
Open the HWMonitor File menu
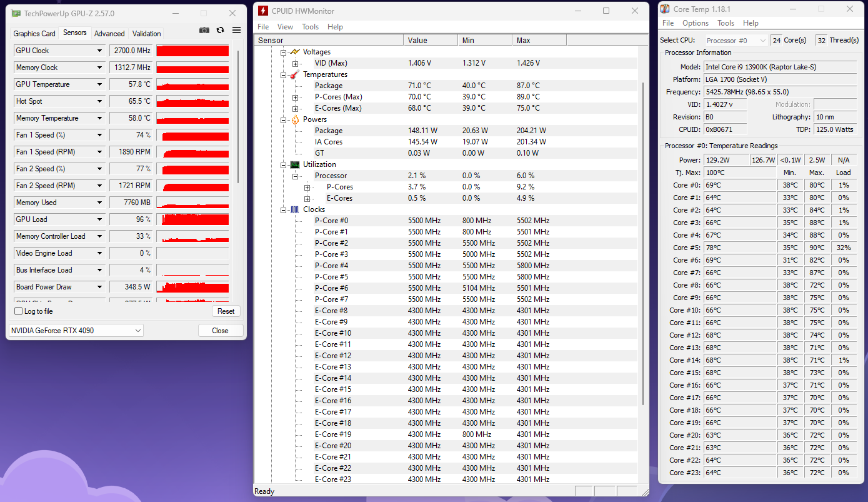pos(263,27)
